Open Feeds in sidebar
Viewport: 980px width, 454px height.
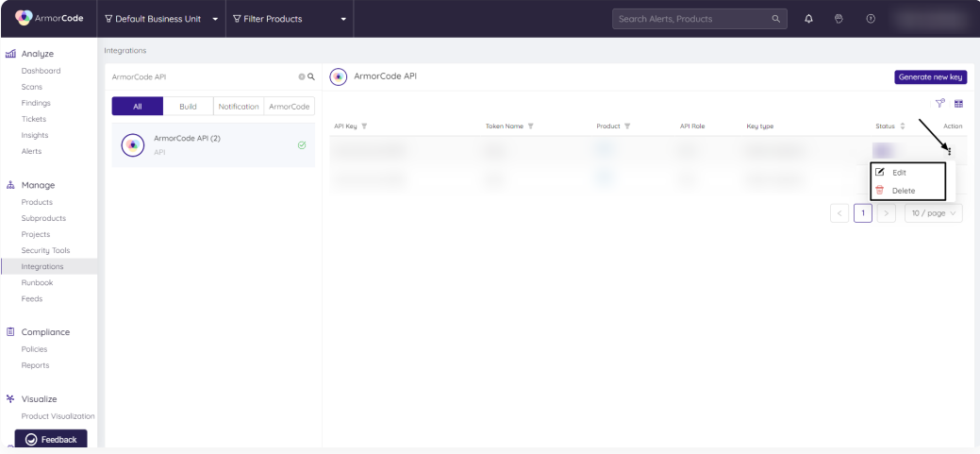pyautogui.click(x=32, y=299)
